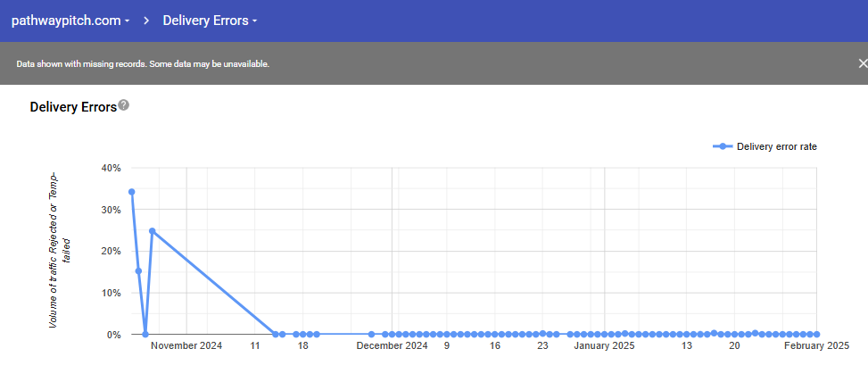Click the vertical axis title text
868x382 pixels.
tap(59, 250)
